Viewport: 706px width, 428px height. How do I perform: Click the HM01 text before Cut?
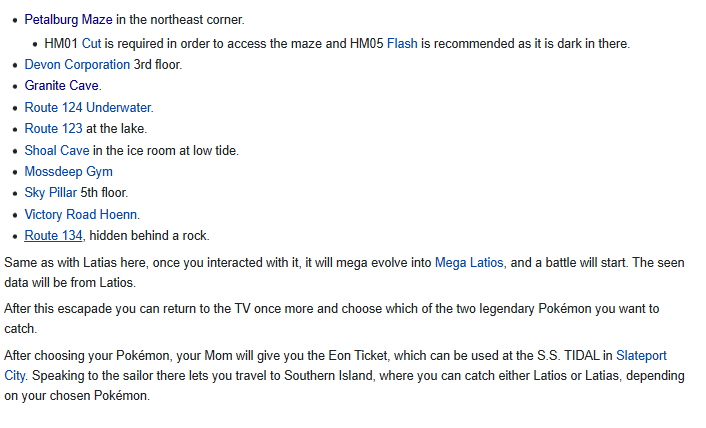tap(61, 43)
